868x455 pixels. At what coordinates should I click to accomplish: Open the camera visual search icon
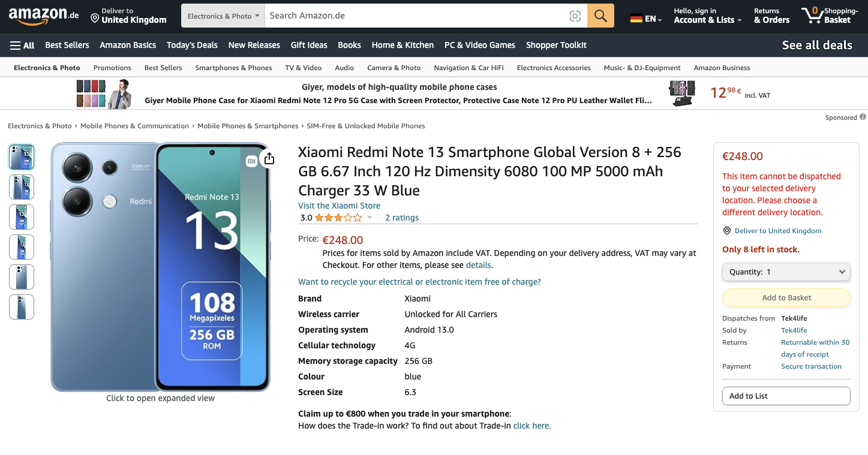point(575,16)
